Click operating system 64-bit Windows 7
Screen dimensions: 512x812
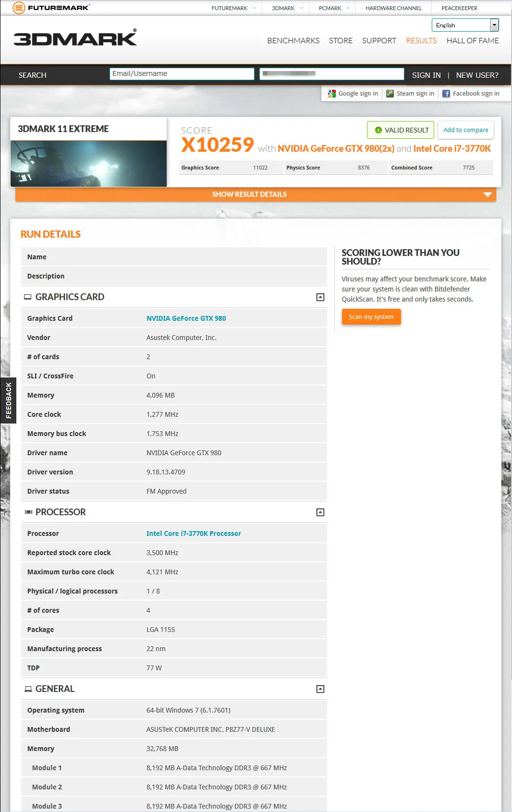pos(188,710)
